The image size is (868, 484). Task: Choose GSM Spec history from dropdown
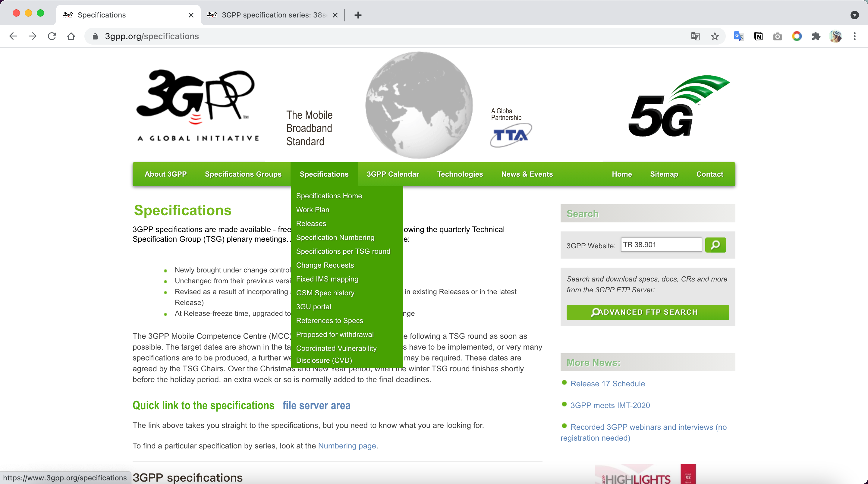coord(325,293)
